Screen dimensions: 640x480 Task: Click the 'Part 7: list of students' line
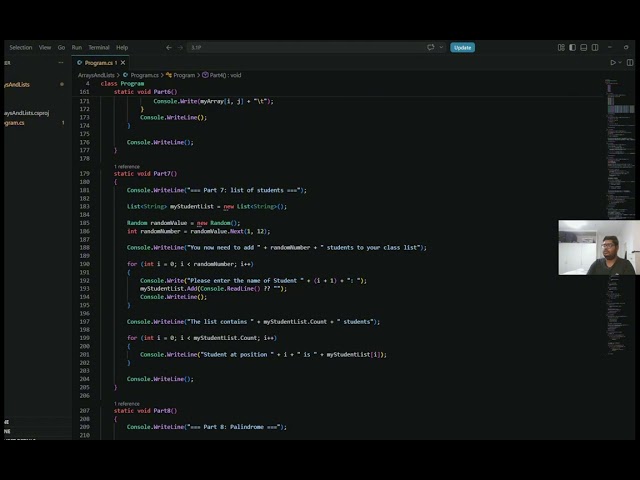(x=217, y=190)
